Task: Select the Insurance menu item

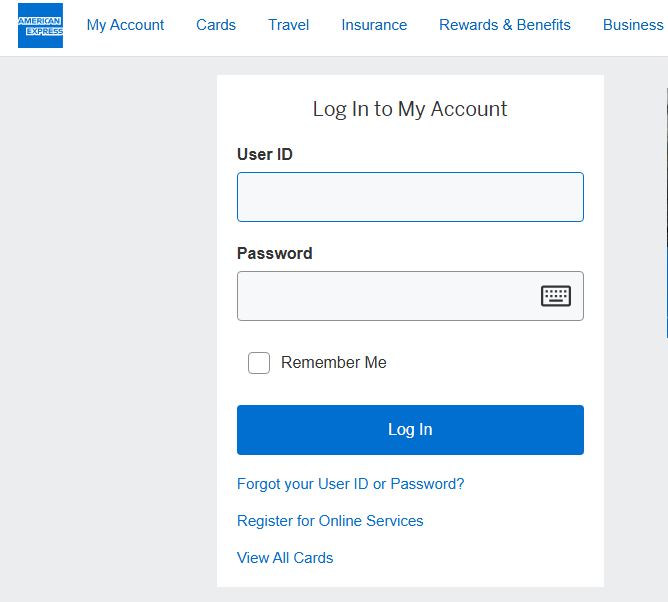Action: [374, 25]
